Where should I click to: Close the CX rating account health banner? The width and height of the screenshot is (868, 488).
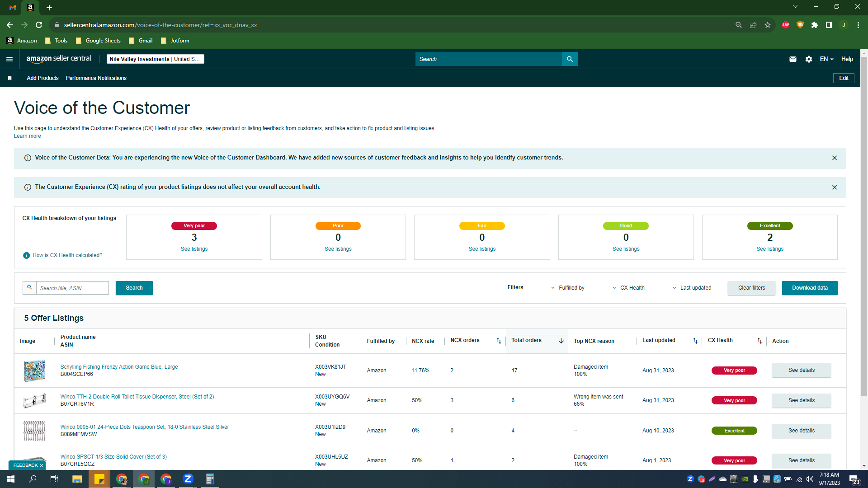coord(835,188)
